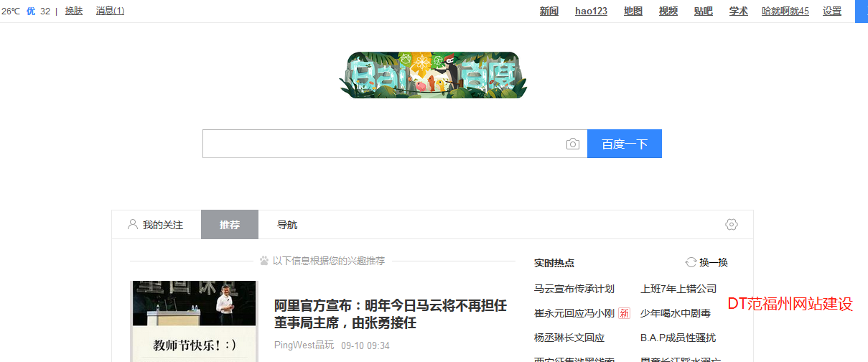The height and width of the screenshot is (362, 868).
Task: Click the 09-10 09:34 timestamp
Action: (x=365, y=345)
